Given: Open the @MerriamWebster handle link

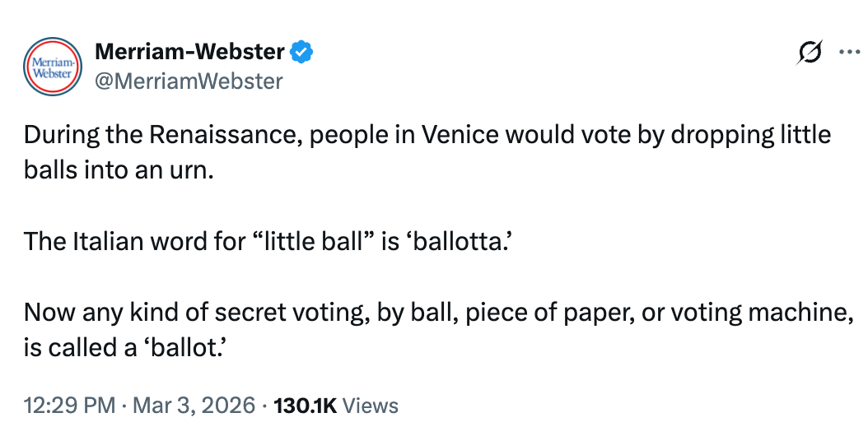Looking at the screenshot, I should [189, 81].
